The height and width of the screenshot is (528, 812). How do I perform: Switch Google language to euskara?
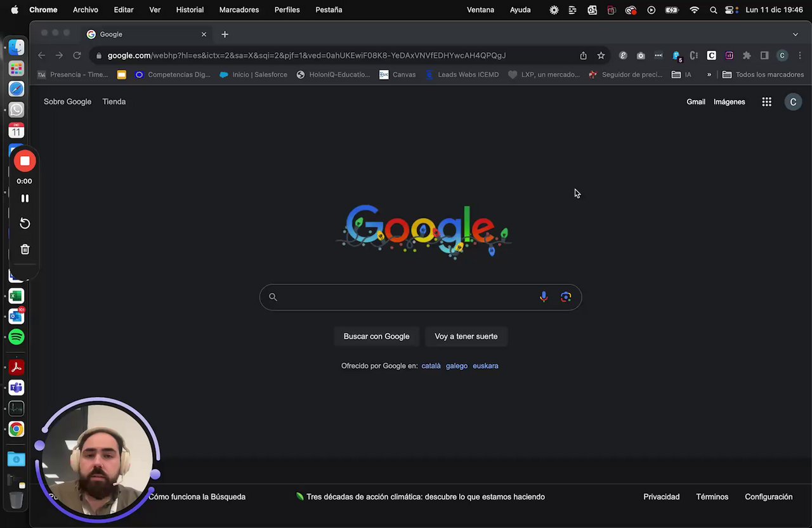pyautogui.click(x=485, y=366)
